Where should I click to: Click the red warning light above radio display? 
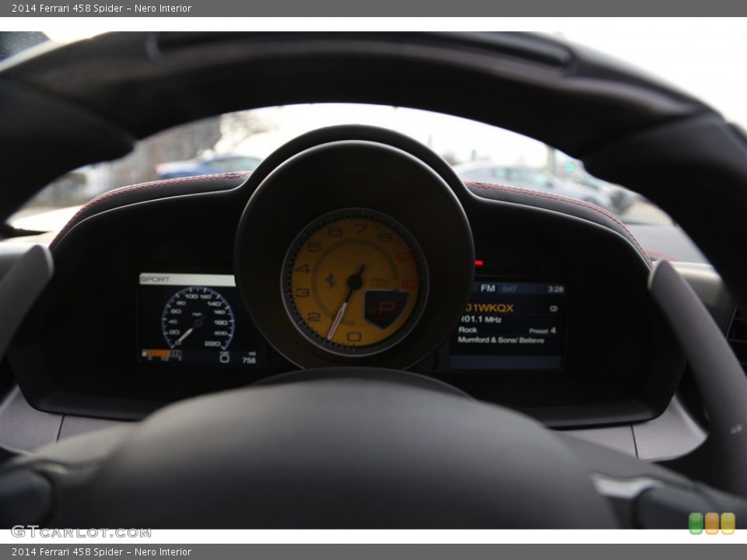tap(479, 262)
